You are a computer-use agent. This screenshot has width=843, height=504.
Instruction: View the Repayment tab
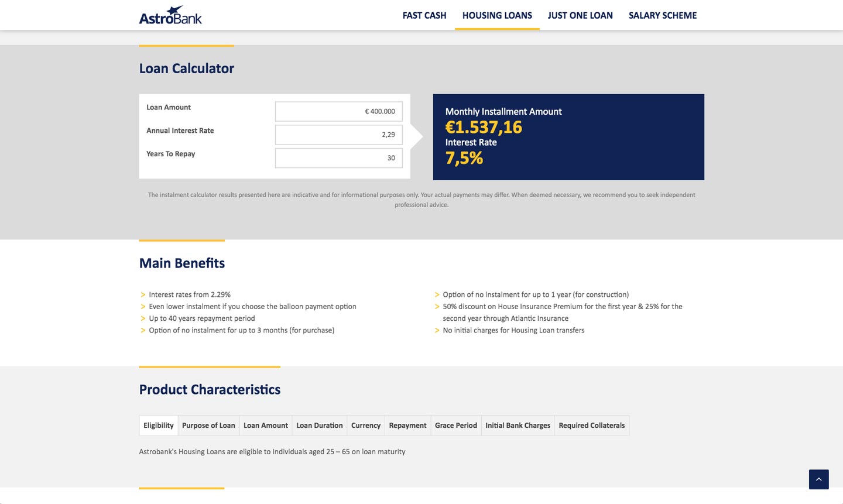point(407,426)
